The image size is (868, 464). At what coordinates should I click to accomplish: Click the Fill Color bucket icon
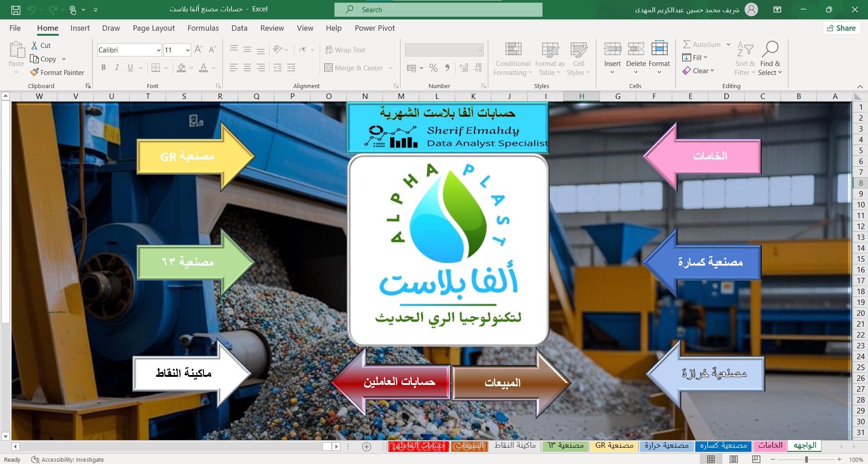pyautogui.click(x=182, y=68)
